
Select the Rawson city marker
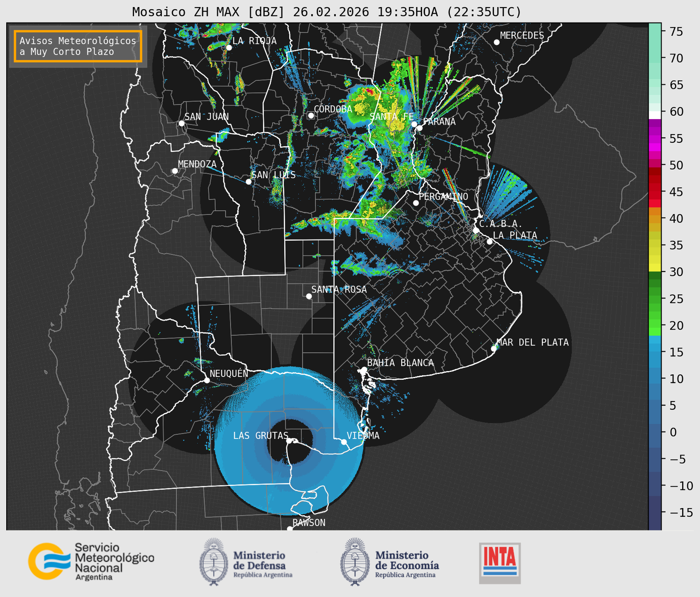click(290, 528)
